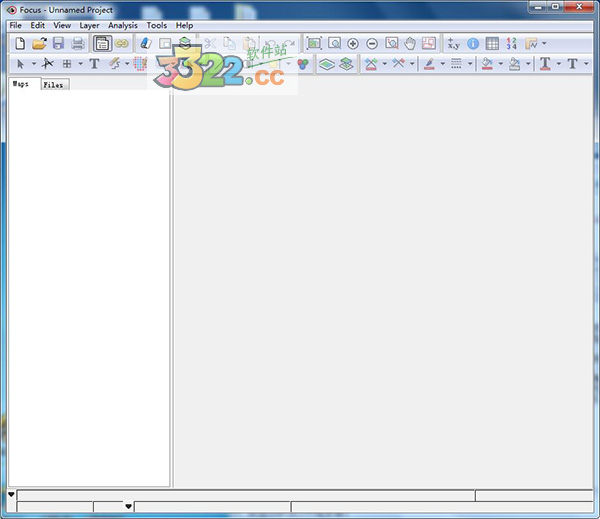Screen dimensions: 600x519
Task: Click the zoom out minus magnifier
Action: coord(372,44)
